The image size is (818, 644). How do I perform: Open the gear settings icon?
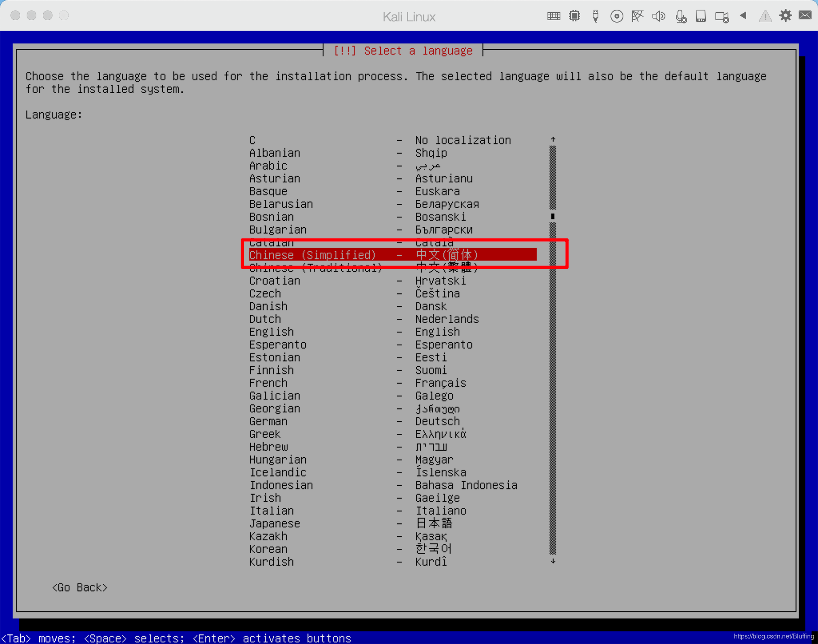pos(786,16)
